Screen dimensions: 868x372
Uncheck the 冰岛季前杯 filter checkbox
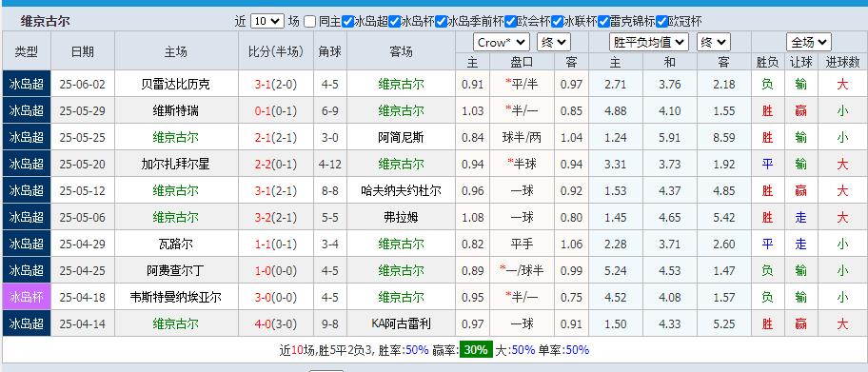[442, 22]
